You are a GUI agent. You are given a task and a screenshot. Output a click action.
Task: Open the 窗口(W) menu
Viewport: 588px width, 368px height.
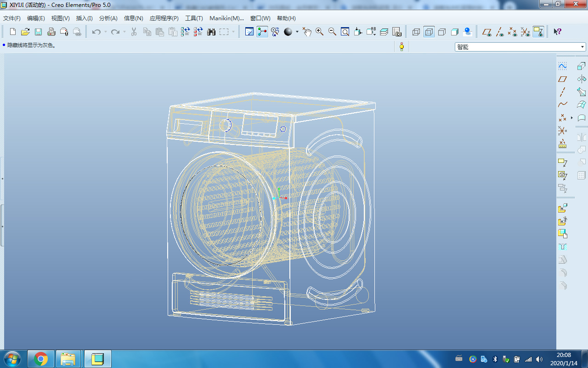click(260, 18)
